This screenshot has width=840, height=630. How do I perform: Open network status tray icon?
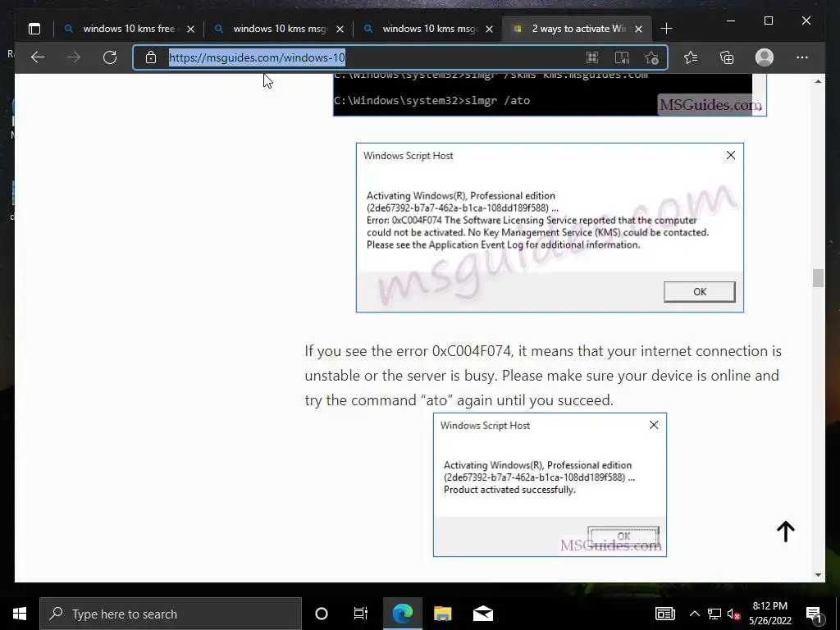[x=714, y=614]
